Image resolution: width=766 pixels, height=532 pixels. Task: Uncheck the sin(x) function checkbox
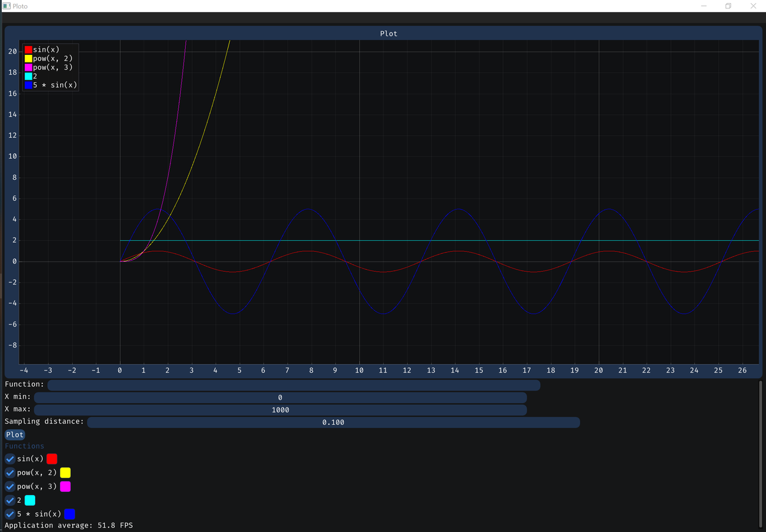[x=10, y=459]
